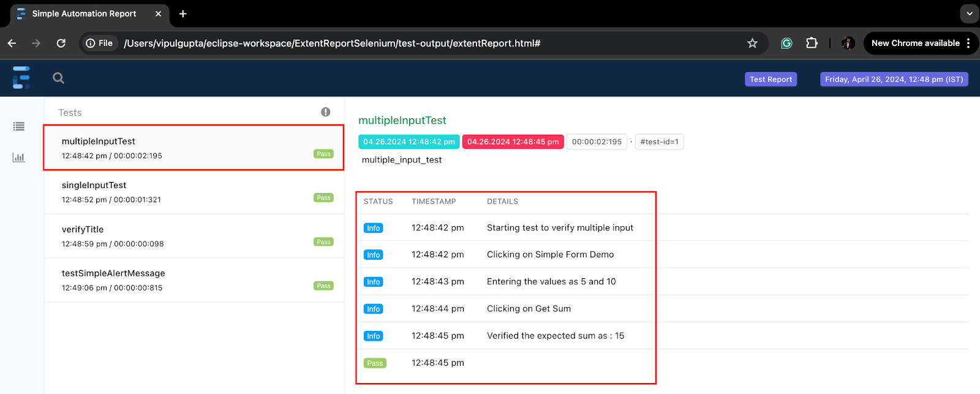Select verifyTitle in tests list
The width and height of the screenshot is (980, 394).
[x=194, y=236]
